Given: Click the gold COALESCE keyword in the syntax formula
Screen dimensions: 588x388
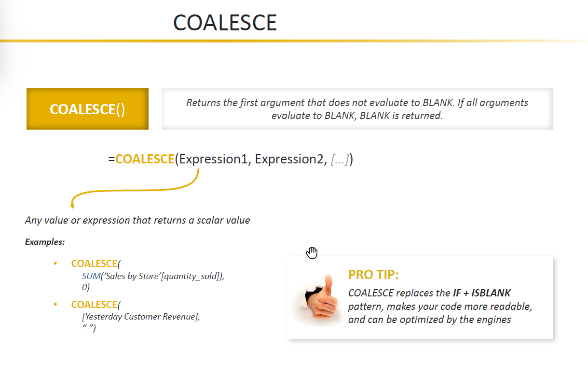Looking at the screenshot, I should coord(145,159).
